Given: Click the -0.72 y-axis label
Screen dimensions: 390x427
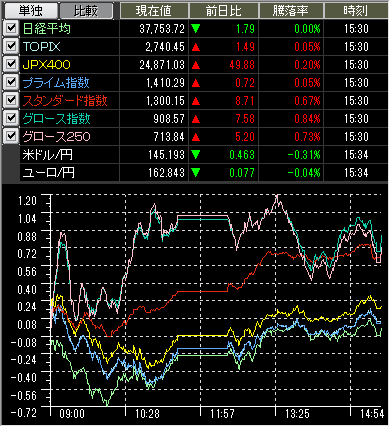Looking at the screenshot, I should 23,413.
